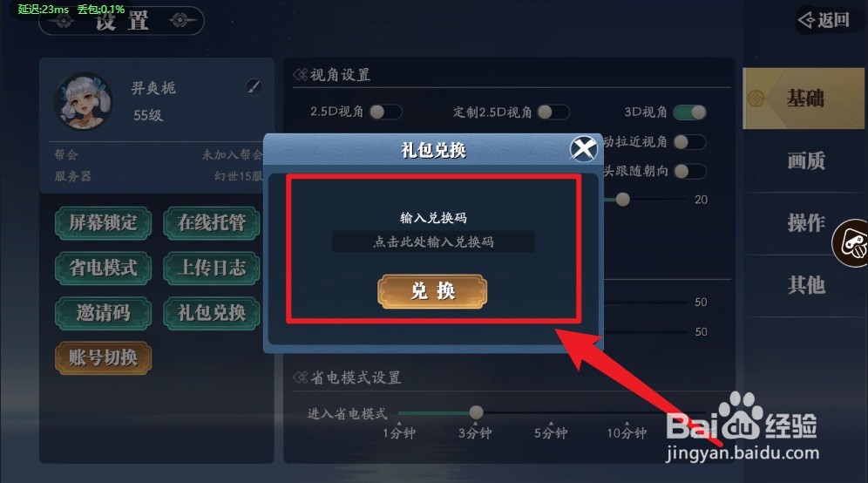Click the 点击此处输入兑换码 input field
The image size is (868, 483).
[433, 241]
